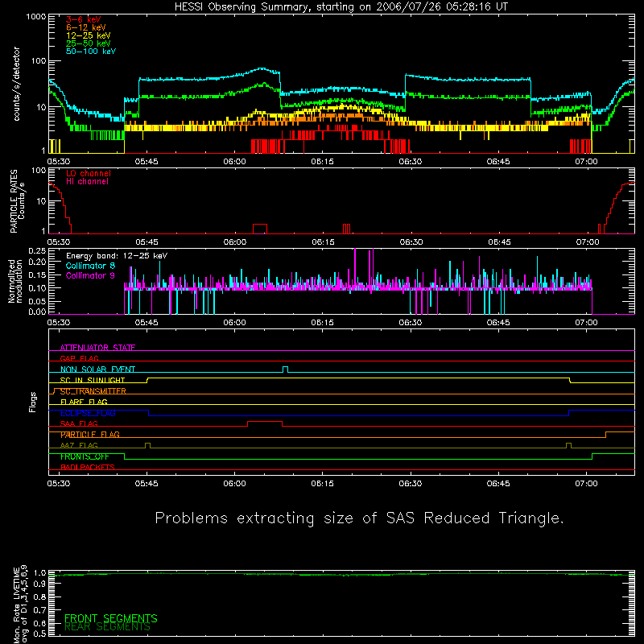Click the HESSI Observing Summary title text
The width and height of the screenshot is (644, 644).
[341, 7]
